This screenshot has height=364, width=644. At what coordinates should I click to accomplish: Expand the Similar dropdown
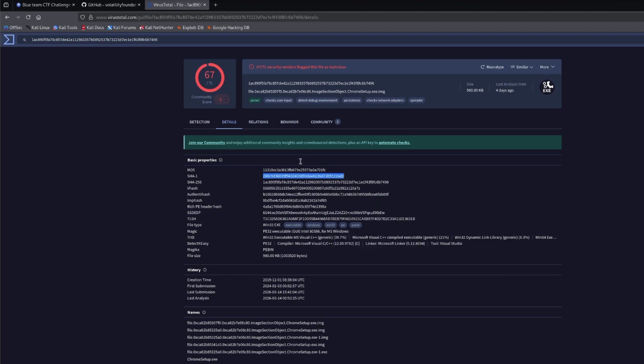tap(522, 67)
